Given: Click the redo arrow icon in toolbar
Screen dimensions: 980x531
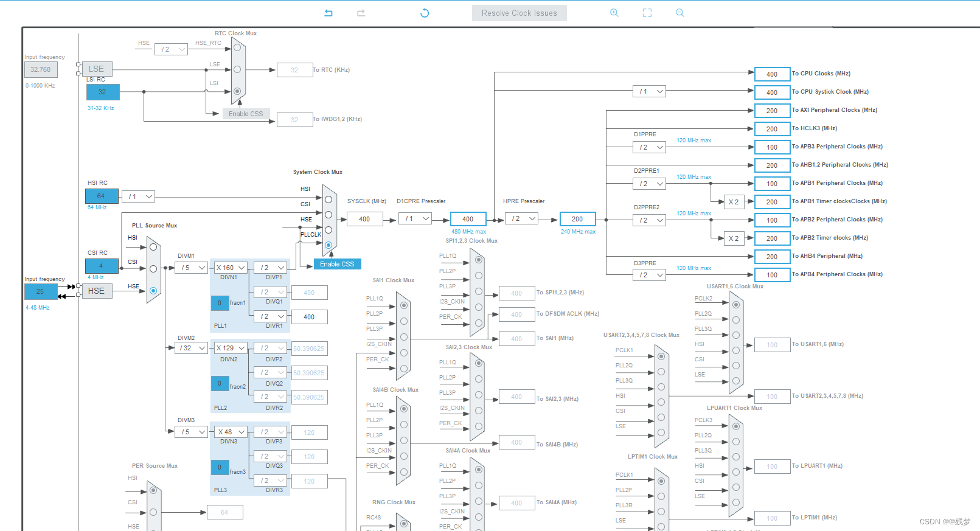Looking at the screenshot, I should (x=361, y=13).
